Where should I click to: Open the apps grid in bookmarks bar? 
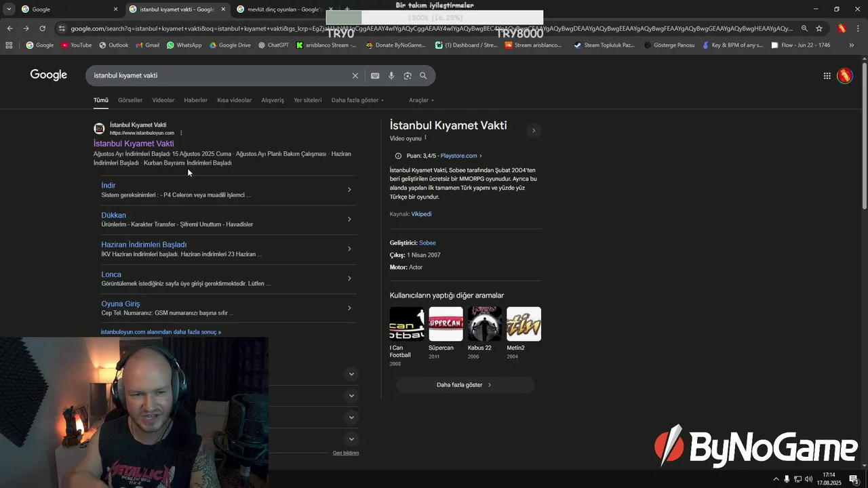pyautogui.click(x=9, y=45)
